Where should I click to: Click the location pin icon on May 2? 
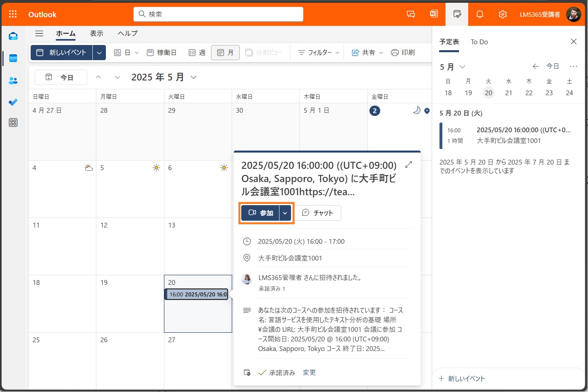coord(427,111)
